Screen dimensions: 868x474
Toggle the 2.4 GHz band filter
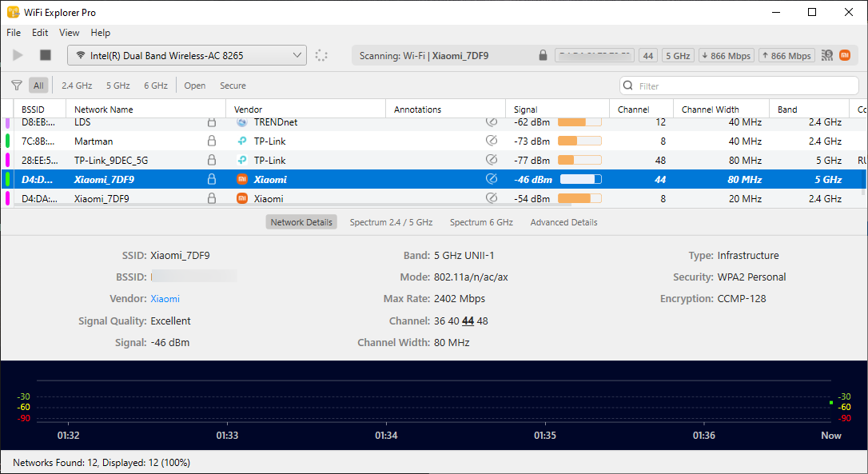pos(77,86)
